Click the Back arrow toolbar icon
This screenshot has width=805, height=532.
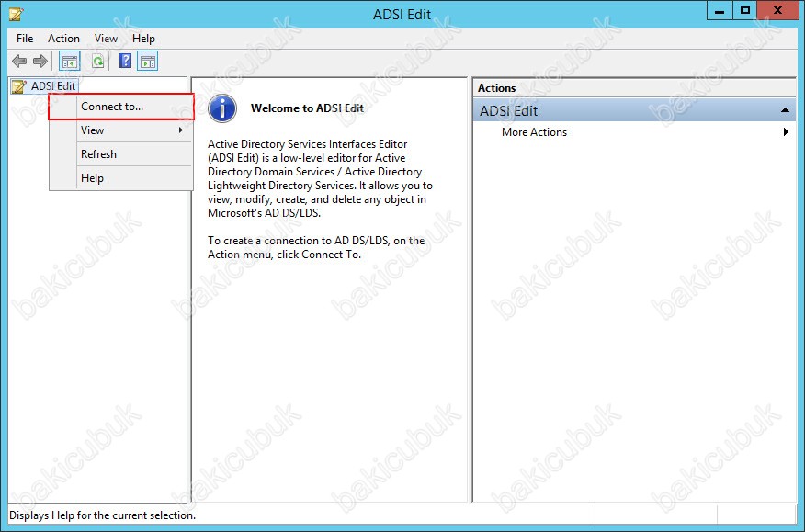click(19, 62)
